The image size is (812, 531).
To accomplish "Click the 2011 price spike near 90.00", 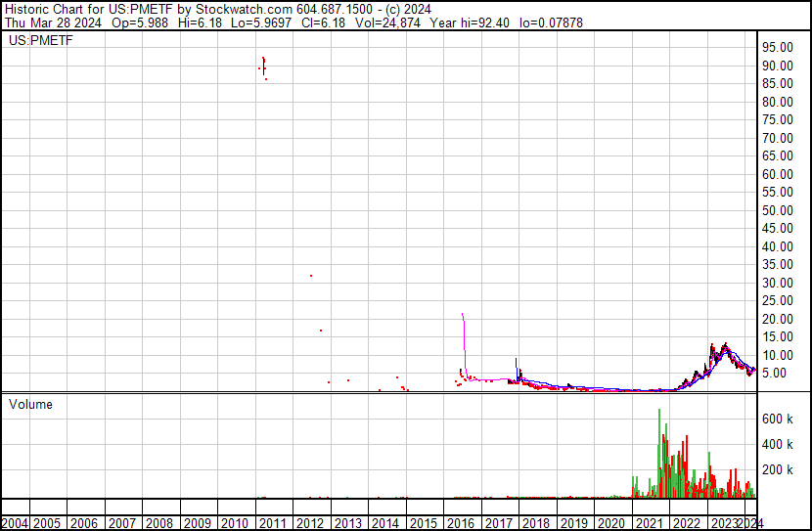I will point(263,66).
